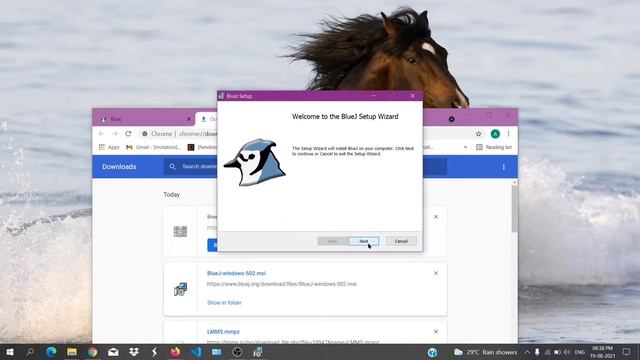This screenshot has width=640, height=360.
Task: Click the Downloads page scrollbar
Action: [x=514, y=209]
